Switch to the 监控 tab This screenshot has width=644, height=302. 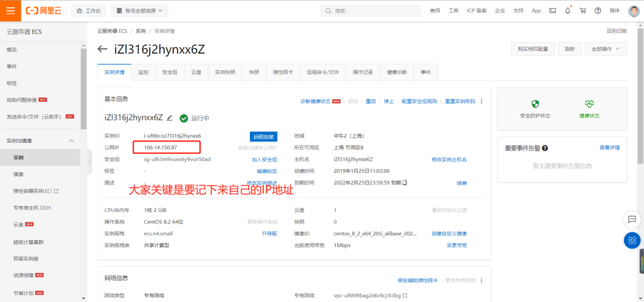coord(143,72)
